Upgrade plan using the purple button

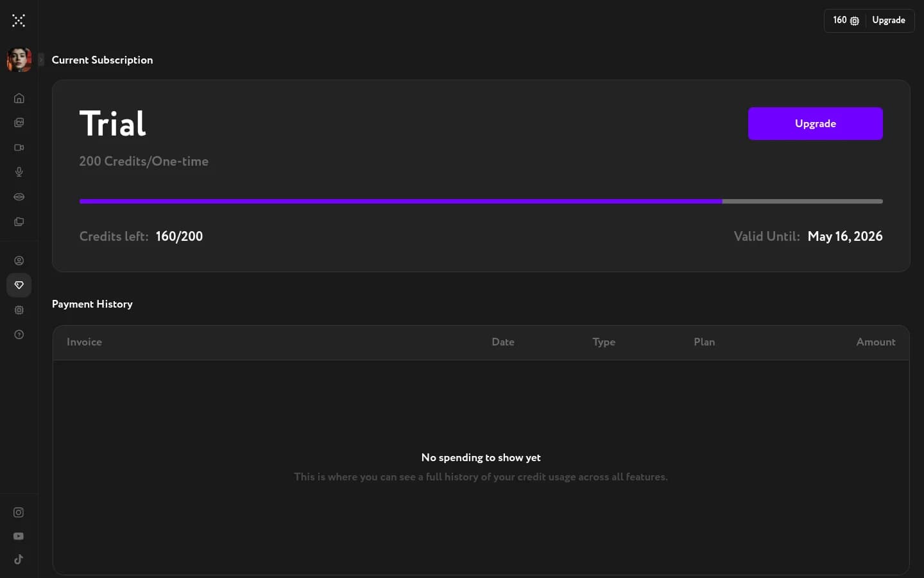[x=815, y=123]
